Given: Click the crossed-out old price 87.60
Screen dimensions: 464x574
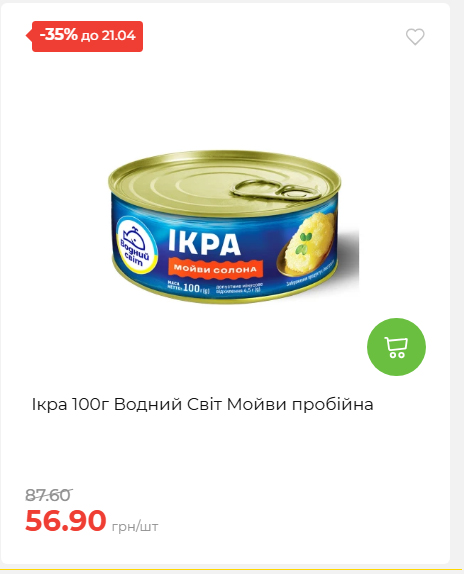Looking at the screenshot, I should coord(48,496).
